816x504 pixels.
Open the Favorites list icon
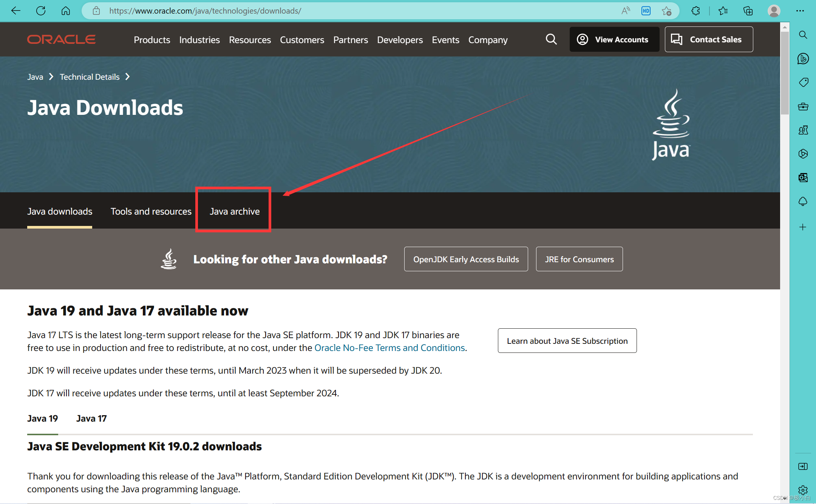click(x=723, y=11)
